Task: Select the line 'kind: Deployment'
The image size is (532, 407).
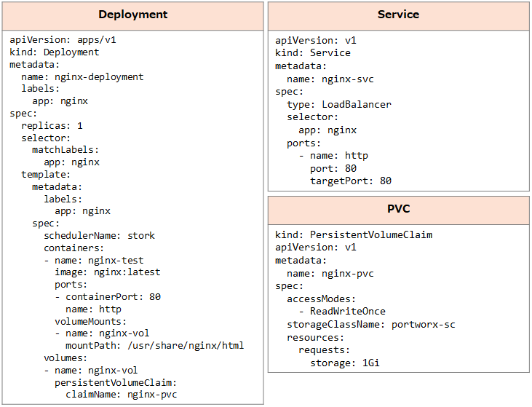Action: coord(55,52)
